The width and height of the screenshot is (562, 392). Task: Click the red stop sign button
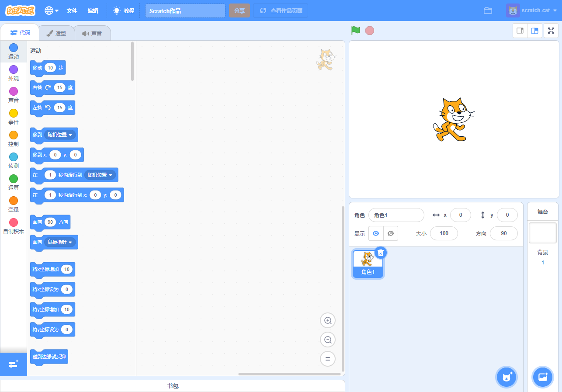click(370, 31)
